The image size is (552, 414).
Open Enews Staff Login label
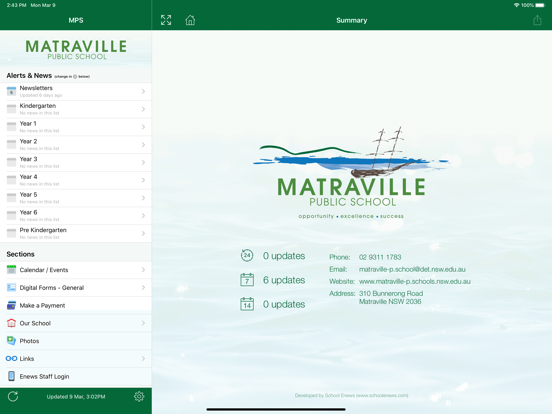pos(44,376)
